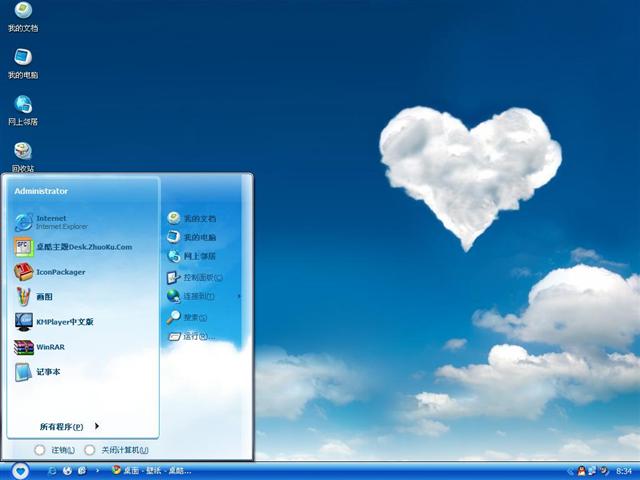Viewport: 640px width, 480px height.
Task: Click the volume tray icon
Action: click(604, 471)
